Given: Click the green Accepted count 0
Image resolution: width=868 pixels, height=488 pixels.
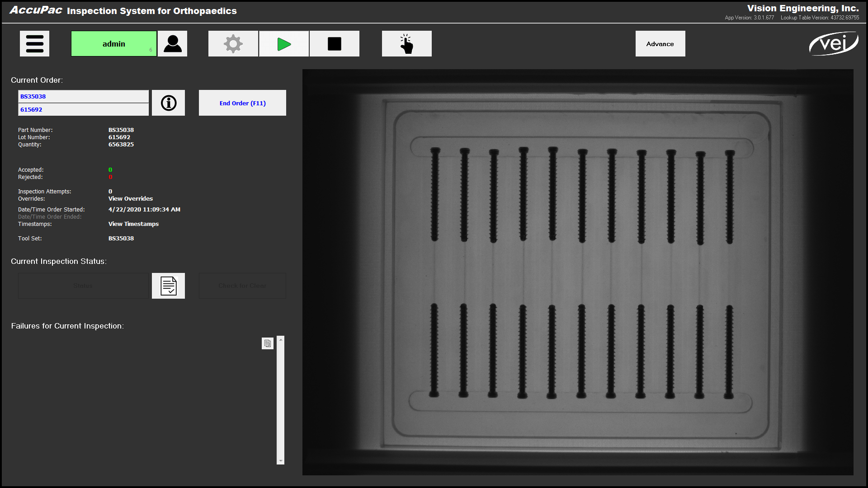Looking at the screenshot, I should [110, 170].
